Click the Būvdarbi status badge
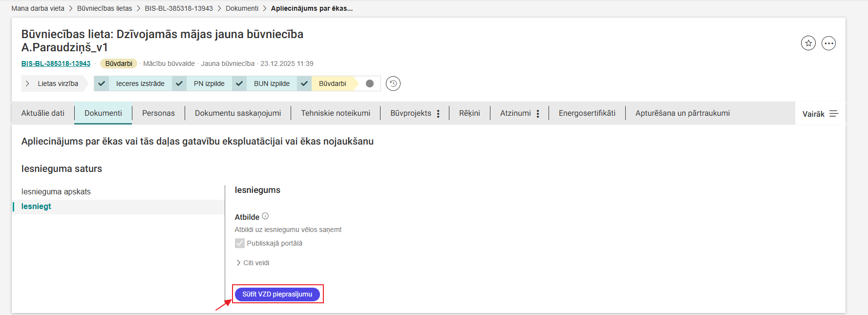The width and height of the screenshot is (868, 315). pos(119,63)
